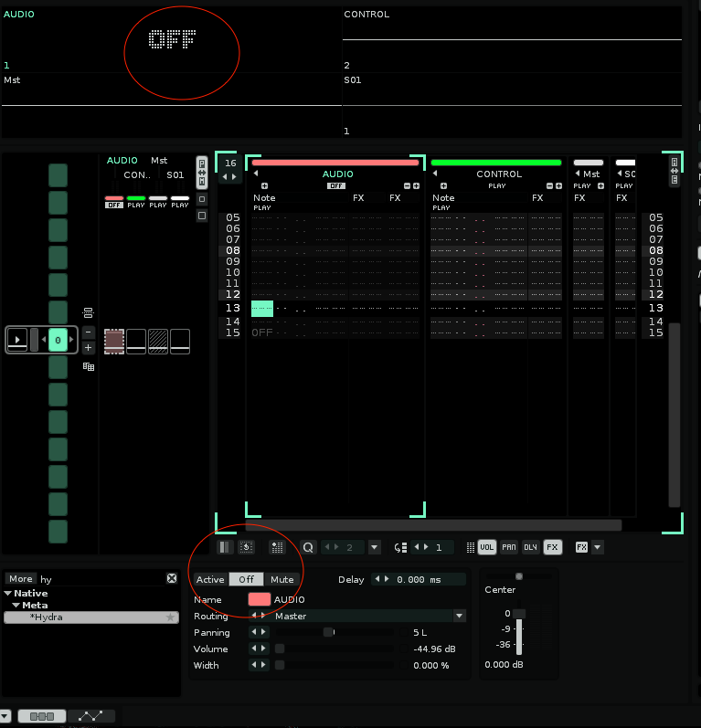This screenshot has height=728, width=701.
Task: Click the edit step icon left of value 1
Action: [400, 547]
